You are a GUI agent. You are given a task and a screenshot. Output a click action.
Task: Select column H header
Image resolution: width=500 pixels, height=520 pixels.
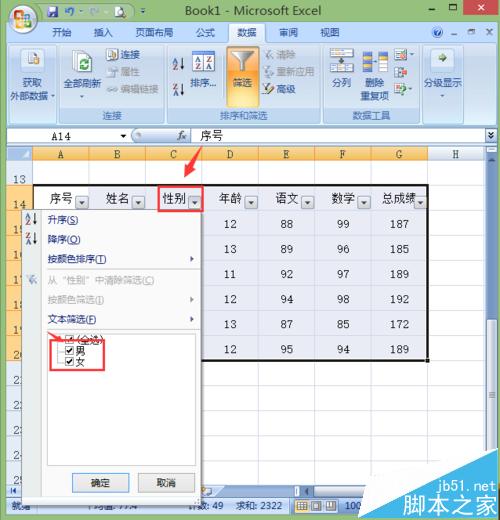(x=455, y=154)
